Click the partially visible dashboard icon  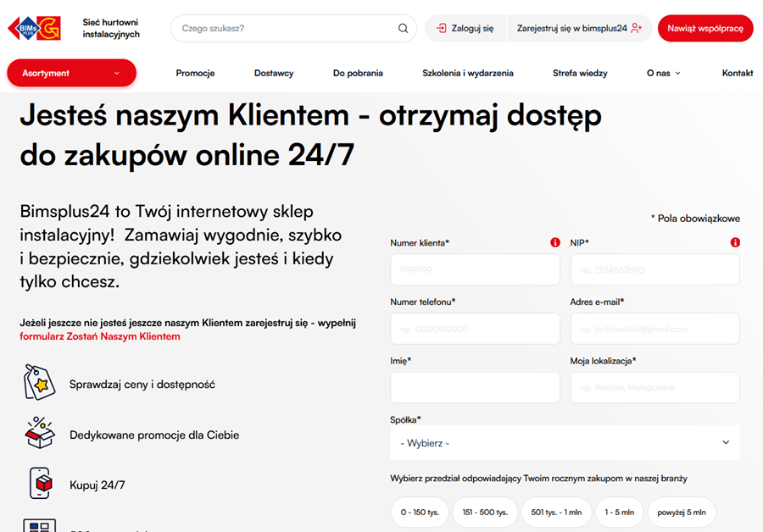(39, 525)
